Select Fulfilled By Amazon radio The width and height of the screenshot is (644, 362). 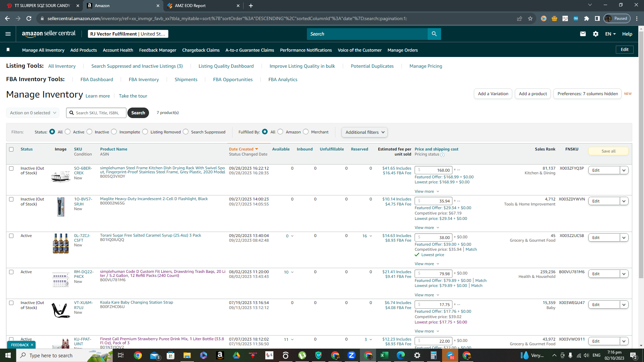280,132
